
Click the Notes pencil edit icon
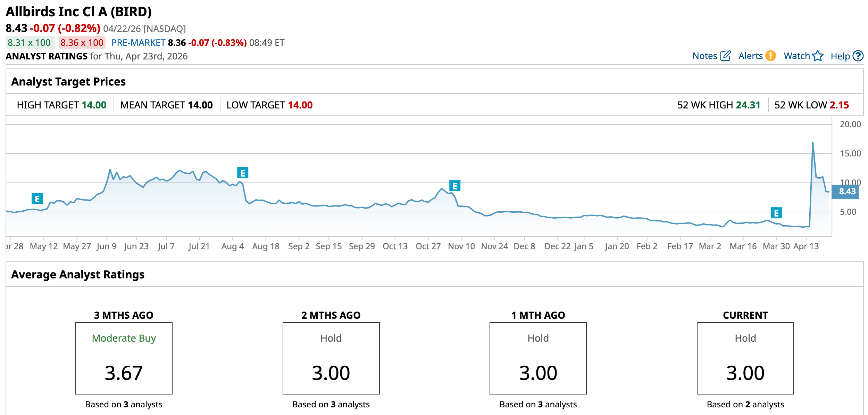(725, 56)
